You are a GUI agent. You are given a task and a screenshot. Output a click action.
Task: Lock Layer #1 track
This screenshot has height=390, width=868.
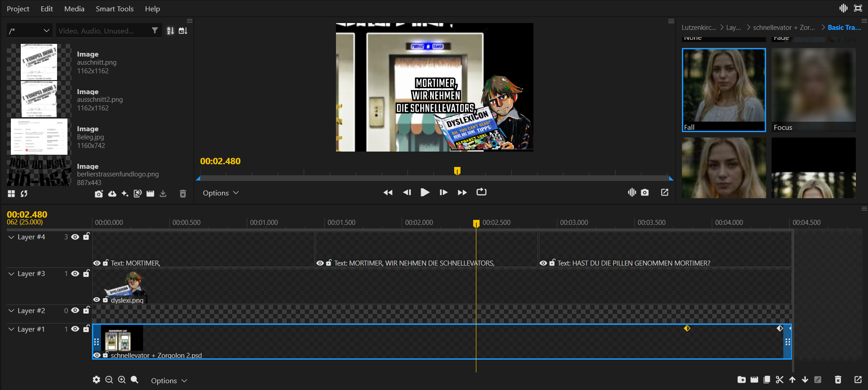86,328
